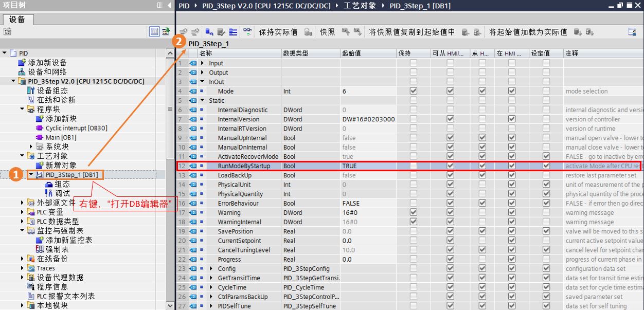Screen dimensions: 644x310
Task: Click the 在线和诊断 stethoscope icon
Action: point(30,100)
